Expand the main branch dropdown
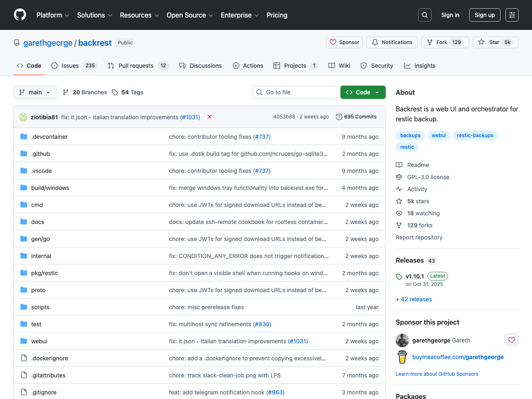This screenshot has width=532, height=399. [x=35, y=92]
